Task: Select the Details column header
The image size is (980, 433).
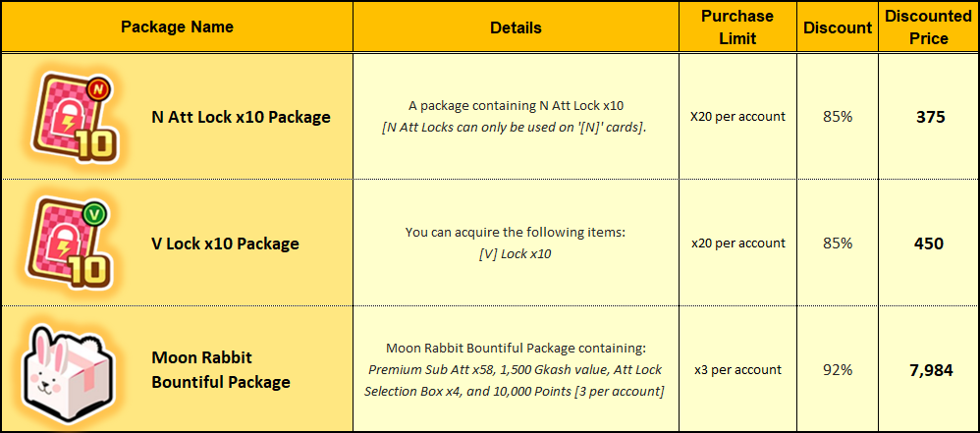Action: pos(516,28)
